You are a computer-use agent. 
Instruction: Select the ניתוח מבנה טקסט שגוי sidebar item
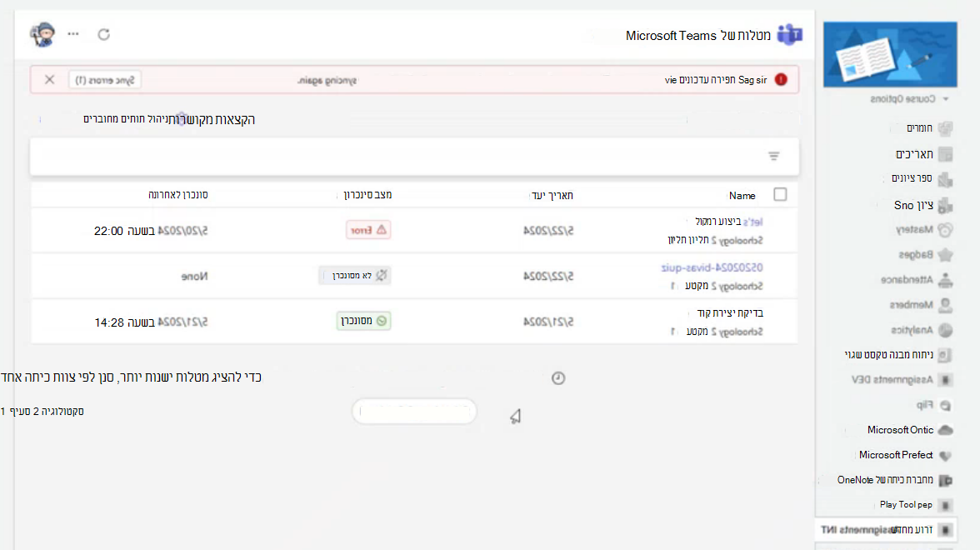pyautogui.click(x=888, y=354)
